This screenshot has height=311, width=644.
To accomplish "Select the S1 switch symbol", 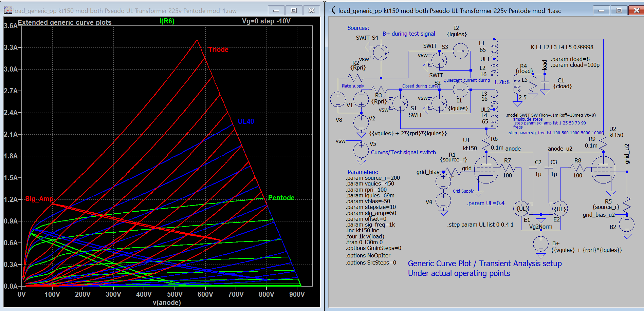I will click(400, 103).
